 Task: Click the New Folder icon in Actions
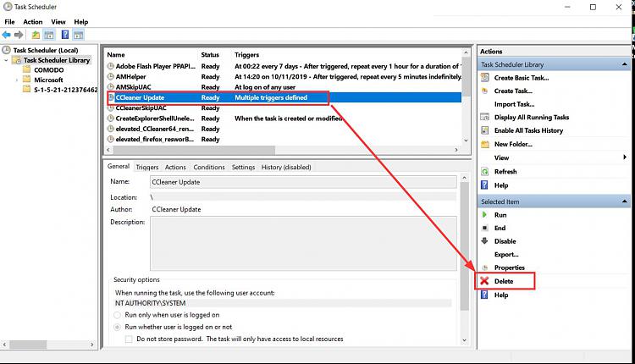click(x=485, y=144)
